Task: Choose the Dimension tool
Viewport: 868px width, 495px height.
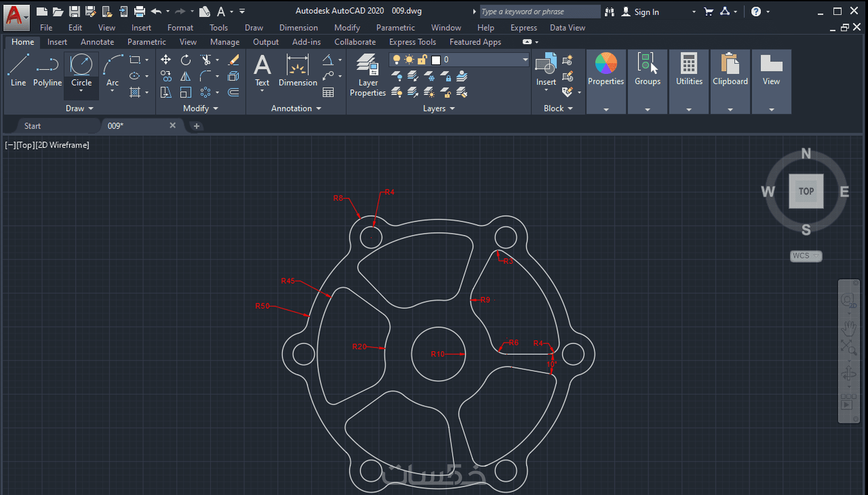Action: 298,70
